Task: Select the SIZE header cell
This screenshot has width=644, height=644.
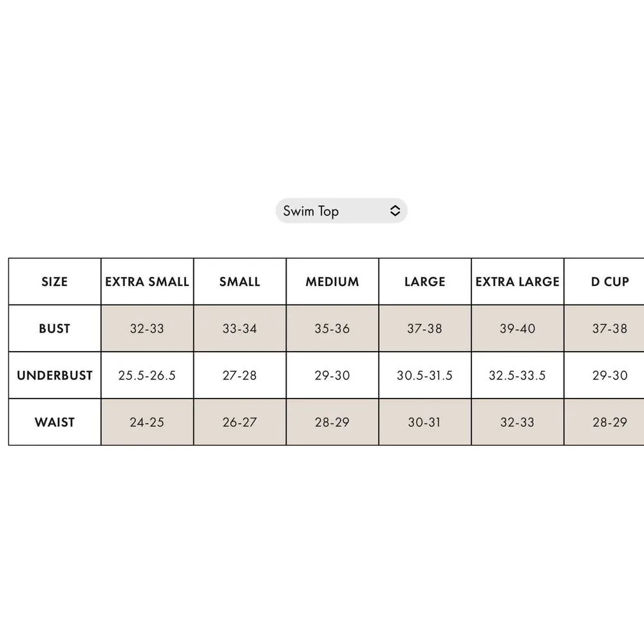Action: point(55,281)
